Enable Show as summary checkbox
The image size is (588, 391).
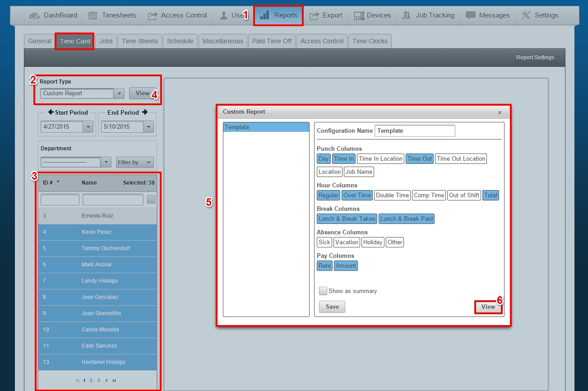coord(323,291)
